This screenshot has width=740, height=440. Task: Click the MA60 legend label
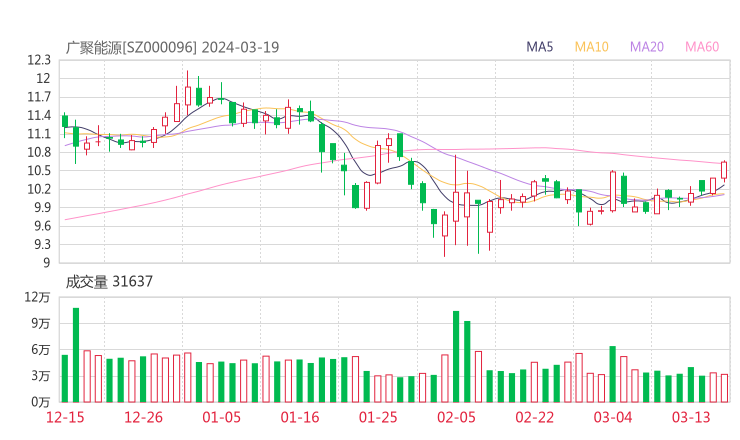pyautogui.click(x=702, y=47)
